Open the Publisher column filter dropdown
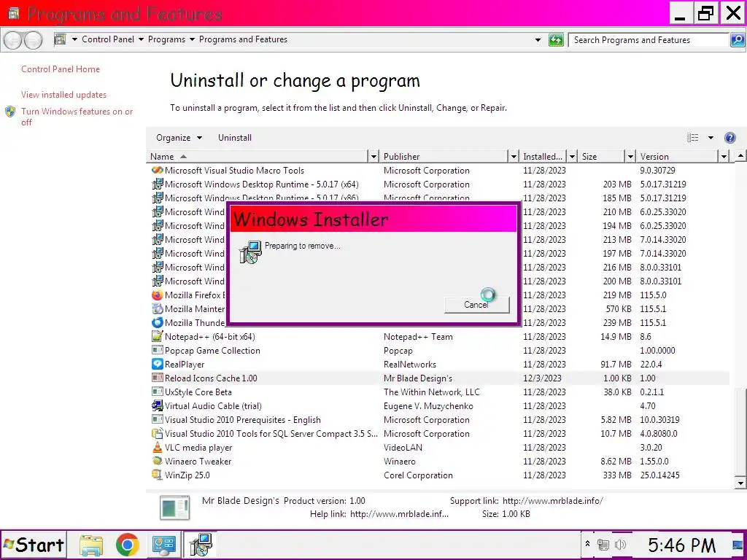 click(514, 156)
